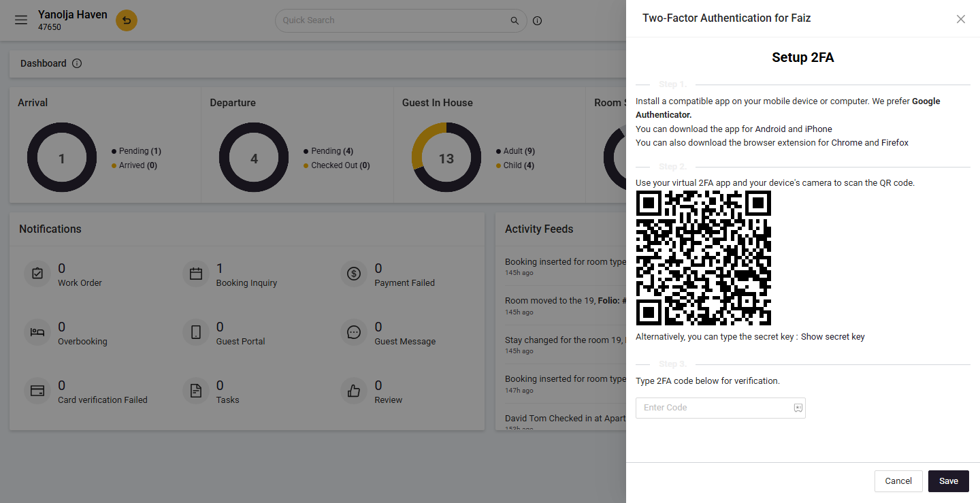Click the Guest Portal phone icon
This screenshot has height=503, width=980.
tap(196, 332)
